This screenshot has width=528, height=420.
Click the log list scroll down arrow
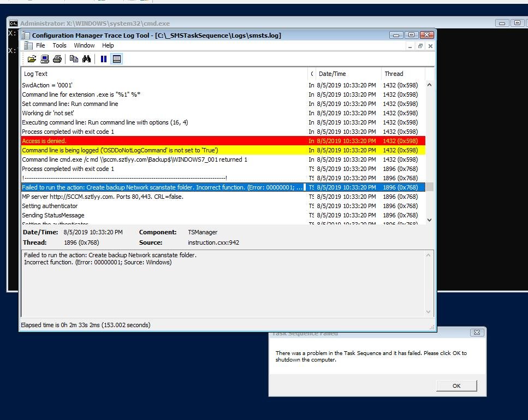pyautogui.click(x=429, y=220)
